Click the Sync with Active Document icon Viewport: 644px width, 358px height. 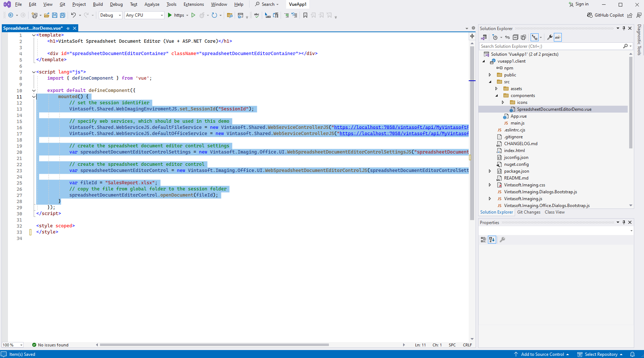click(507, 37)
